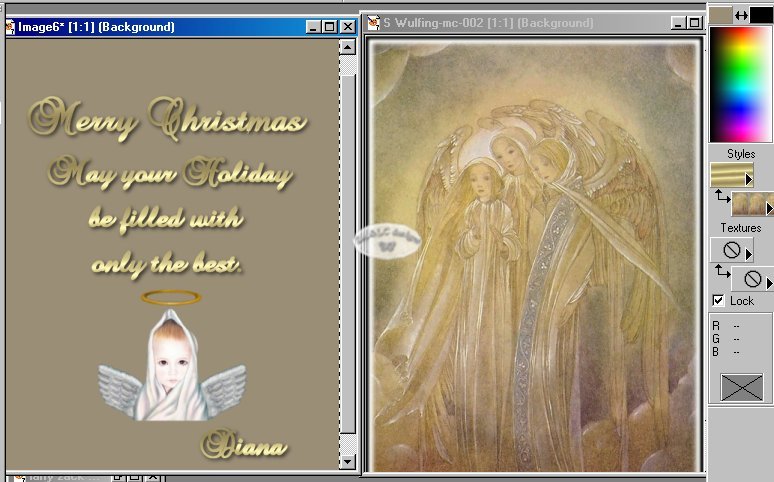Expand the background texture flyout arrow
Viewport: 774px width, 482px height.
[x=770, y=283]
